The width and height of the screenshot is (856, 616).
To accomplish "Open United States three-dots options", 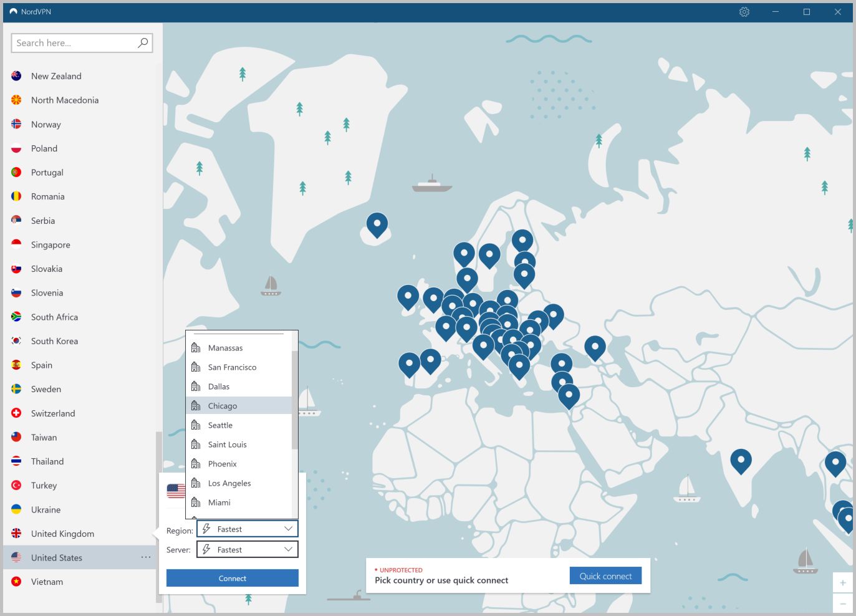I will (x=146, y=557).
